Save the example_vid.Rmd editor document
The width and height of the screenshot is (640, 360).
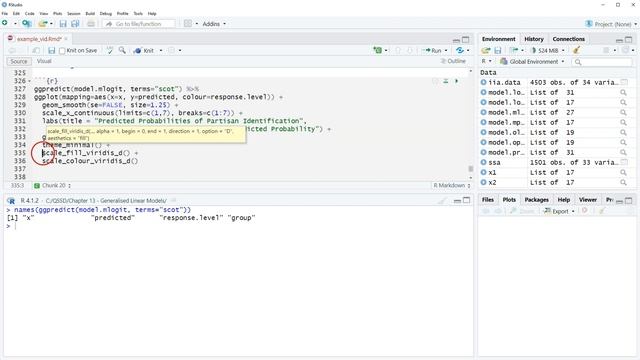[51, 51]
